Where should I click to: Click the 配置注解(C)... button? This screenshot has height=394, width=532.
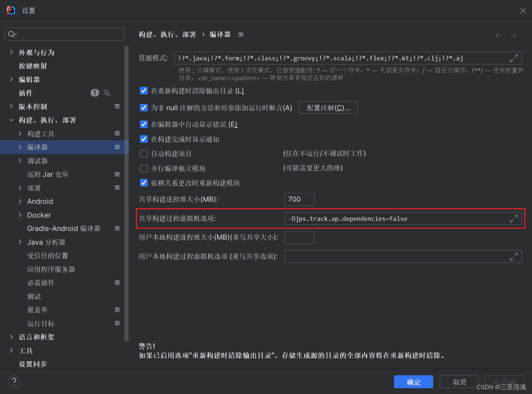(x=329, y=108)
